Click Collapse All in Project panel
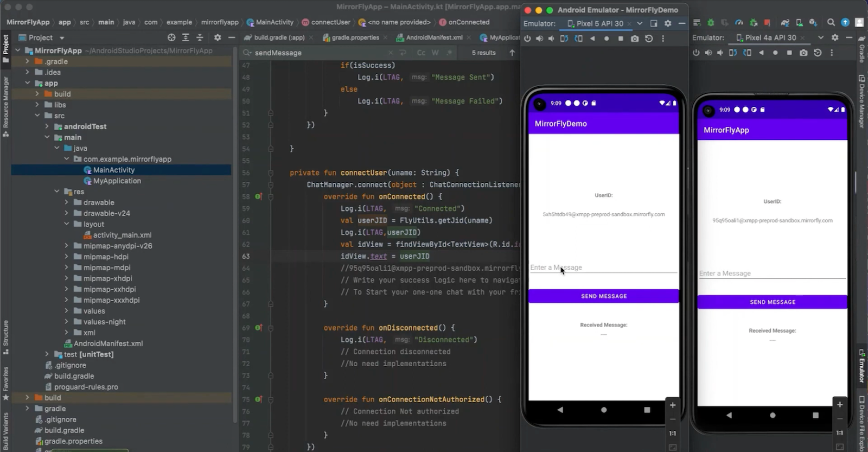 (x=200, y=37)
